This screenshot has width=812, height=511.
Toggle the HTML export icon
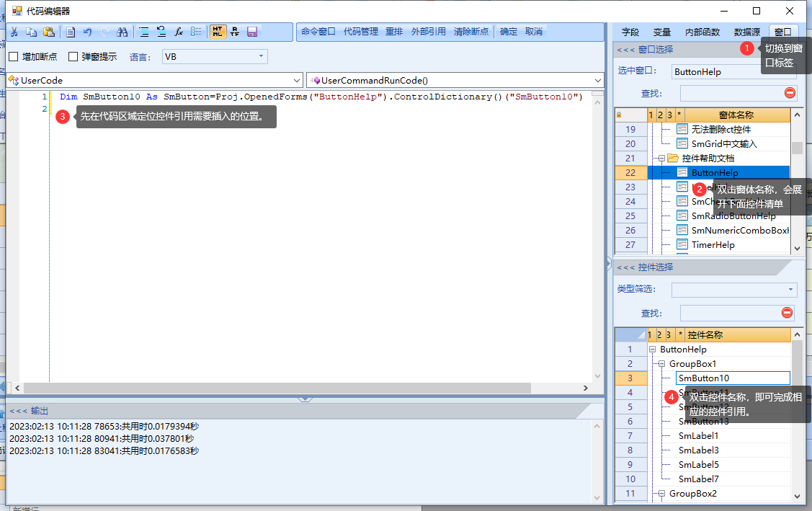point(218,32)
